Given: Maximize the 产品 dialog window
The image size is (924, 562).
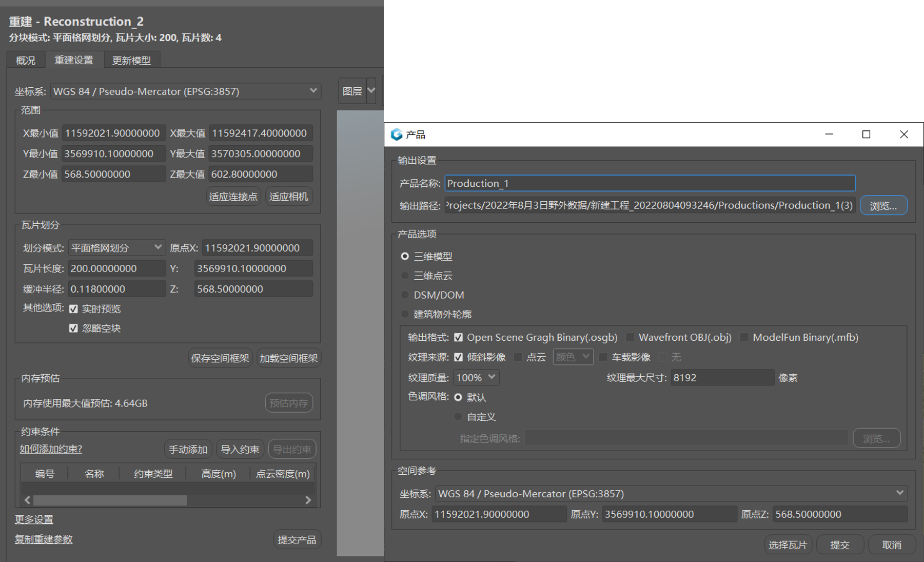Looking at the screenshot, I should [x=866, y=134].
